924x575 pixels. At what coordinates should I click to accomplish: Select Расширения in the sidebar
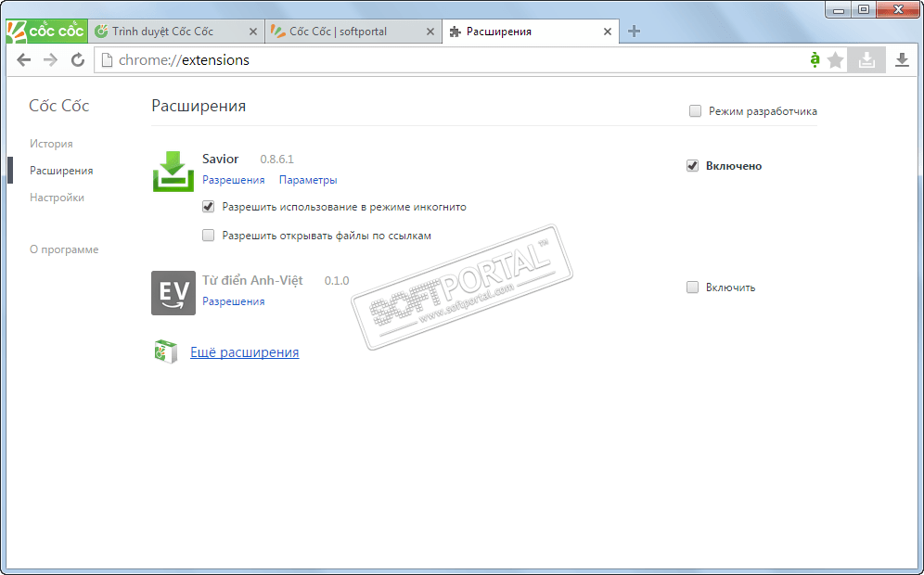(x=61, y=171)
